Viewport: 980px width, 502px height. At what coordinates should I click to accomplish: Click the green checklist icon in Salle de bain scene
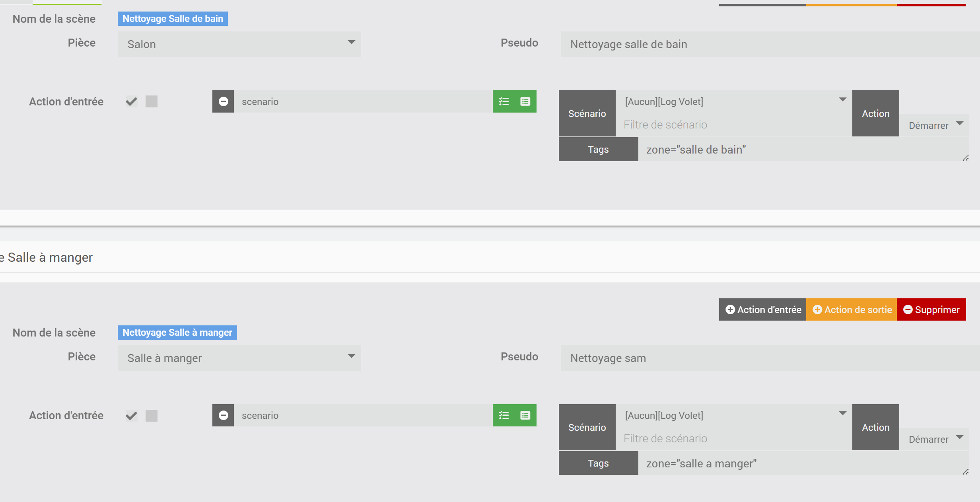coord(504,101)
